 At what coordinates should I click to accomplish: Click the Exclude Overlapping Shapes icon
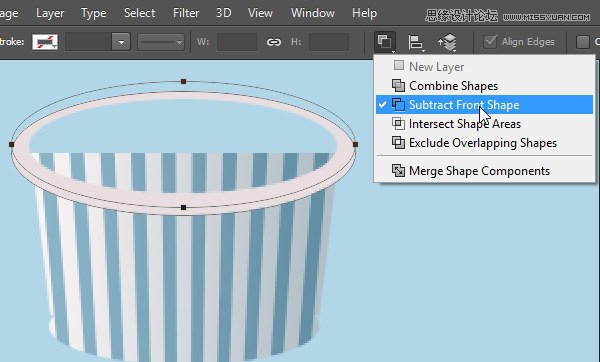point(398,142)
